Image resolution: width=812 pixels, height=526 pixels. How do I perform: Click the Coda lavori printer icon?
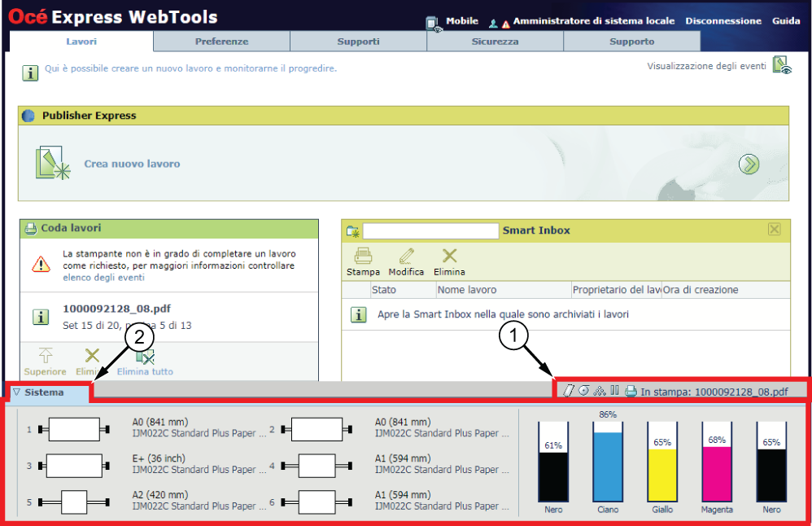(31, 228)
